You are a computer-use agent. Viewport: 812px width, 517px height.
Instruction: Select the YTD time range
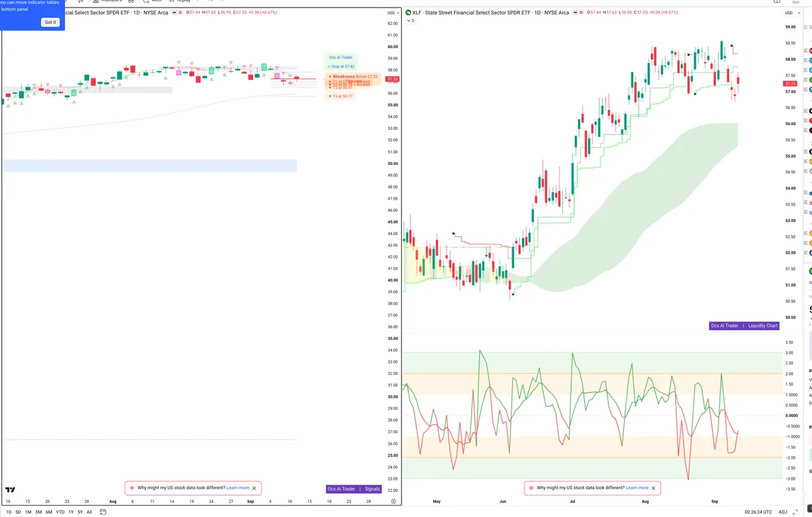point(60,512)
